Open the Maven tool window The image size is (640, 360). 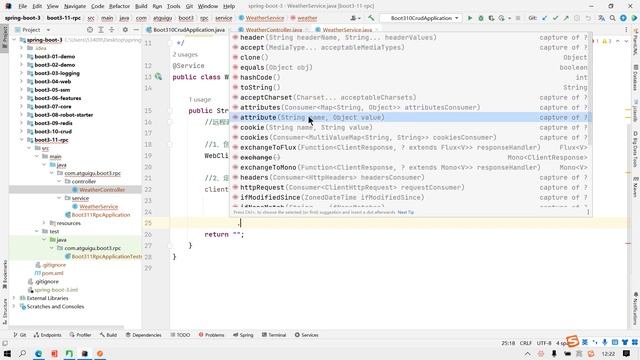[x=636, y=187]
